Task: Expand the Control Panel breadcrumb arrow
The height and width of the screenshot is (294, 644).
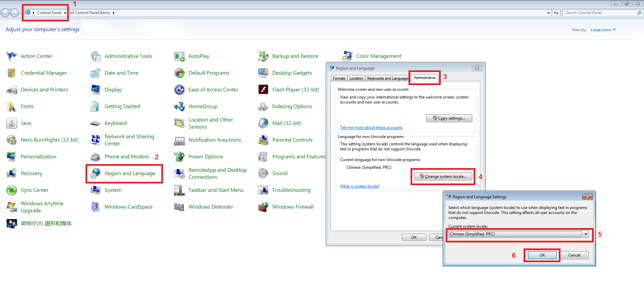Action: point(65,13)
